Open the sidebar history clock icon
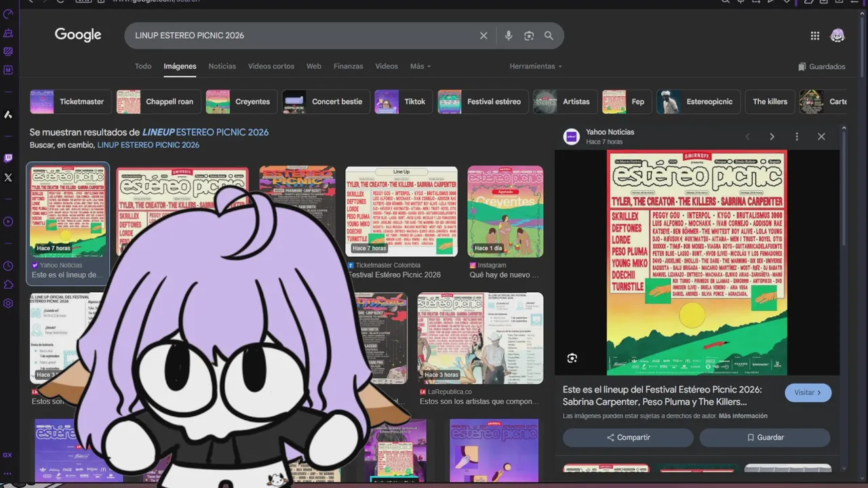The height and width of the screenshot is (488, 868). pyautogui.click(x=8, y=266)
